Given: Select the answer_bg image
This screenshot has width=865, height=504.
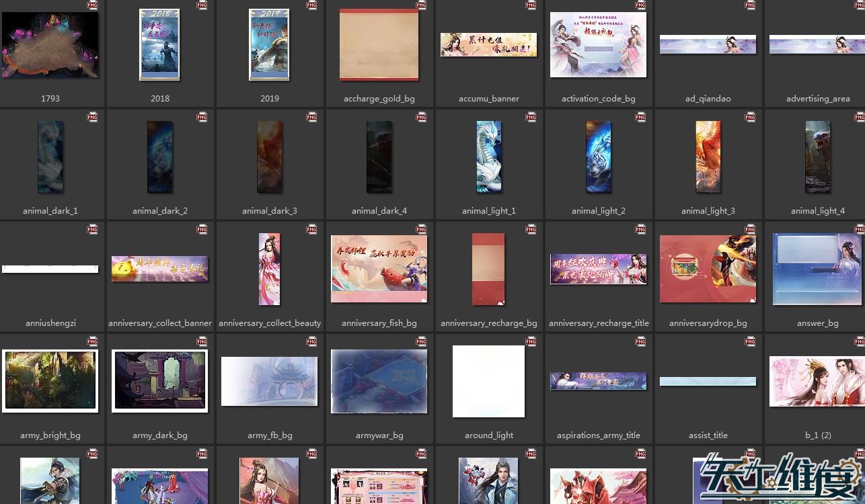Looking at the screenshot, I should [817, 269].
